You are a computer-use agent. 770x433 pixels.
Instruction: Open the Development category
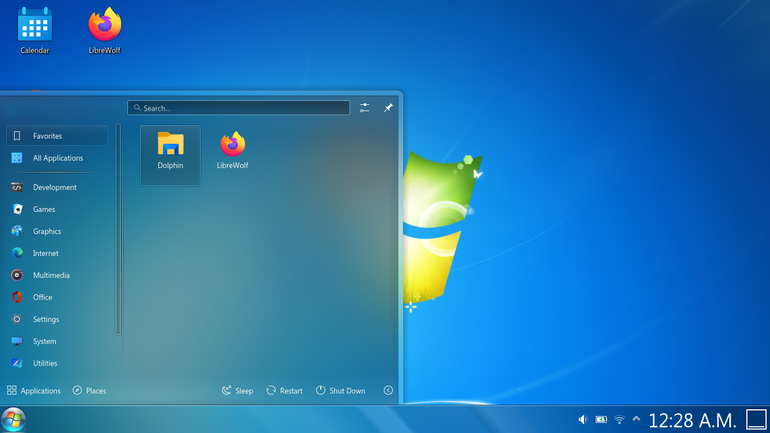(x=57, y=187)
